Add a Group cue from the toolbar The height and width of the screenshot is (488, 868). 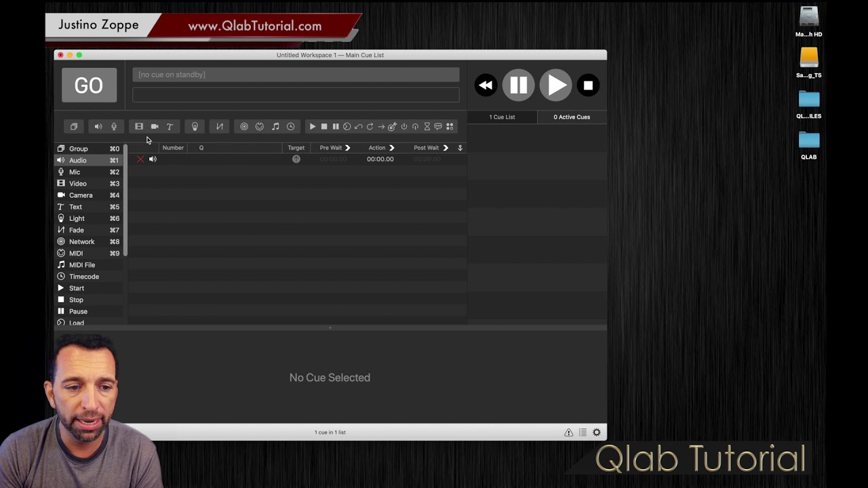pyautogui.click(x=74, y=127)
